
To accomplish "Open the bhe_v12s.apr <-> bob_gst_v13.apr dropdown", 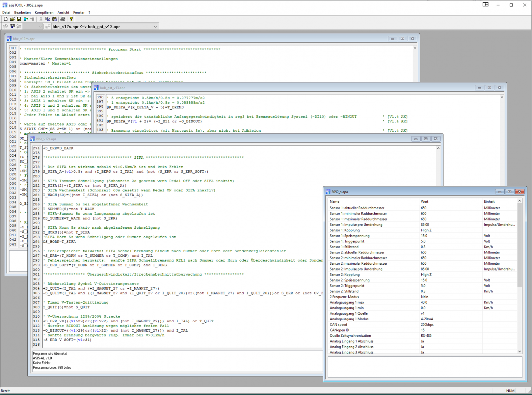I will tap(155, 27).
